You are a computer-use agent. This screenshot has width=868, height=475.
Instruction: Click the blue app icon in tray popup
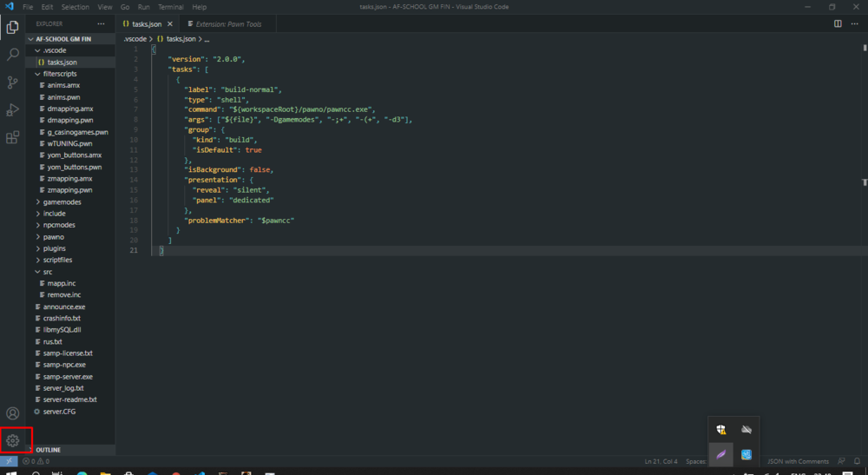click(746, 454)
